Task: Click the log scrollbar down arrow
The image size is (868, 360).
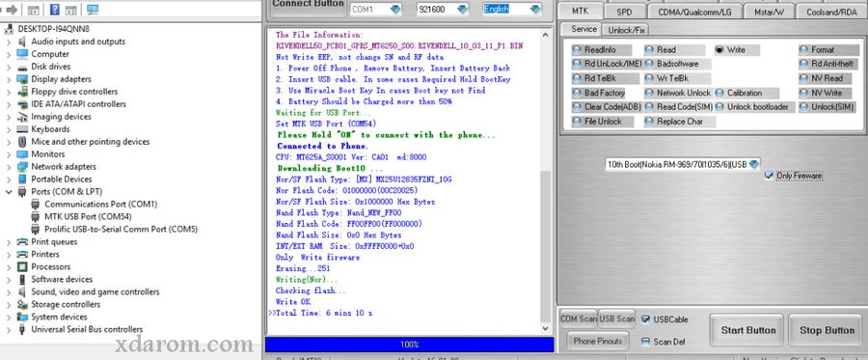Action: 546,328
